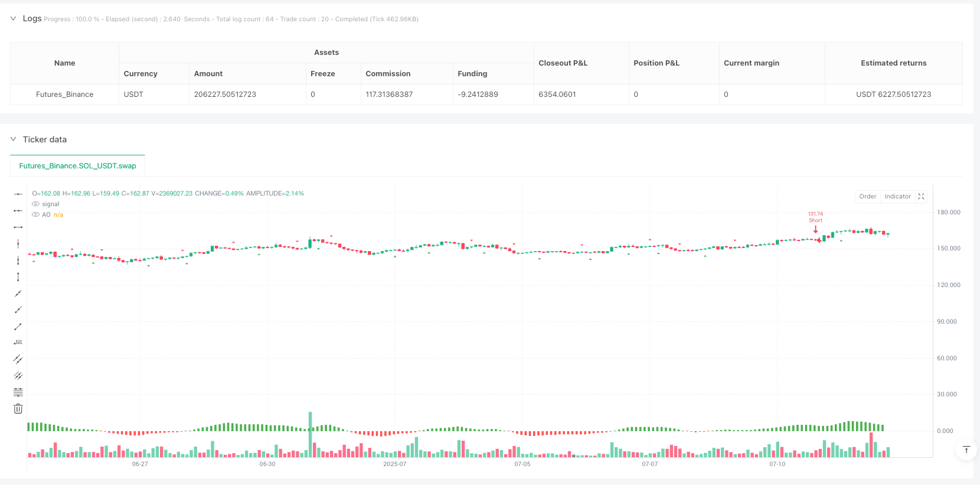Hide the signal indicator with eye icon
This screenshot has width=980, height=485.
click(35, 204)
